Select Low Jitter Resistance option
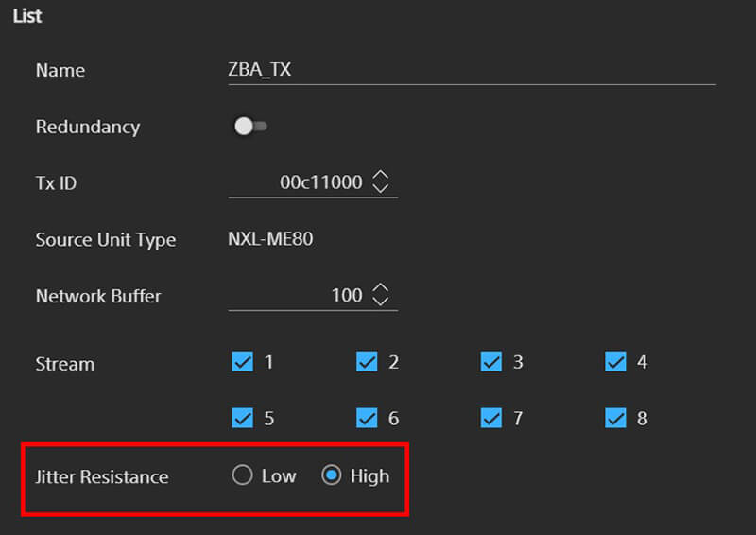Viewport: 756px width, 535px height. [x=242, y=476]
